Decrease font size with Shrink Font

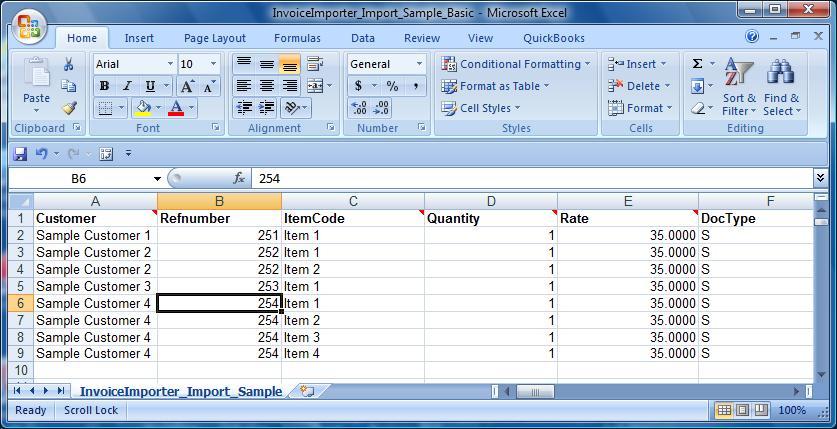[x=208, y=86]
